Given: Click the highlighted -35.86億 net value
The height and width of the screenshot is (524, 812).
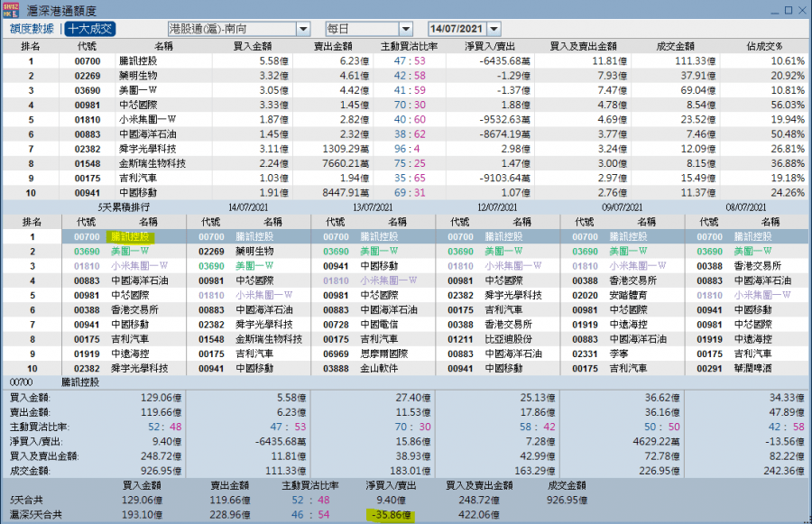Looking at the screenshot, I should click(x=391, y=515).
